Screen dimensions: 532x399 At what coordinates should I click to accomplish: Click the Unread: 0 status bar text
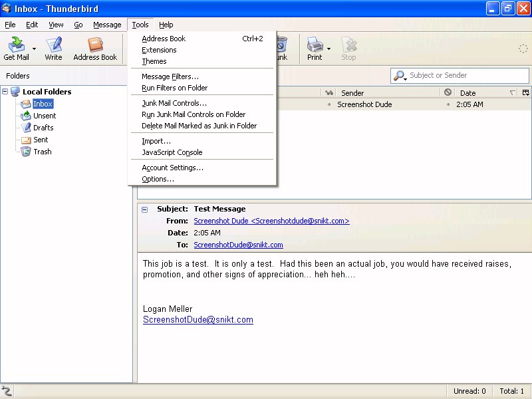pos(469,391)
